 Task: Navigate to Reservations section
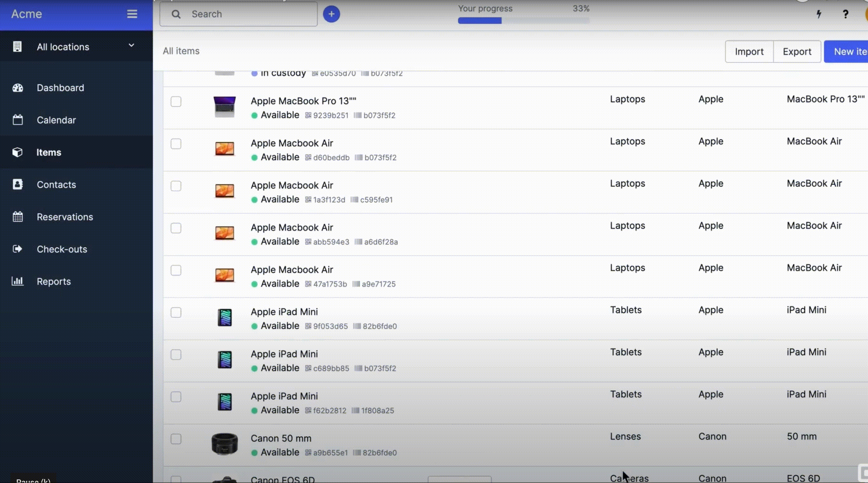(65, 217)
